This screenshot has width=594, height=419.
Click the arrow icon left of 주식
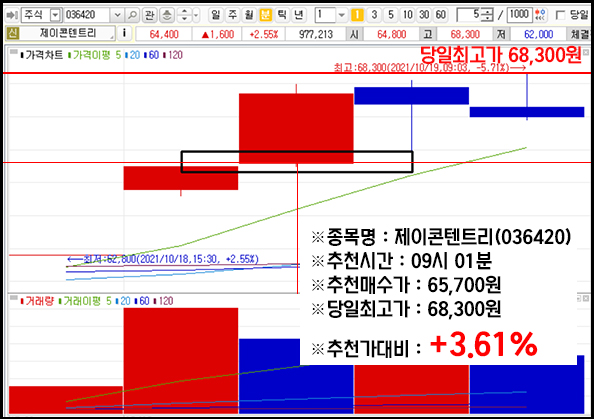tap(12, 15)
